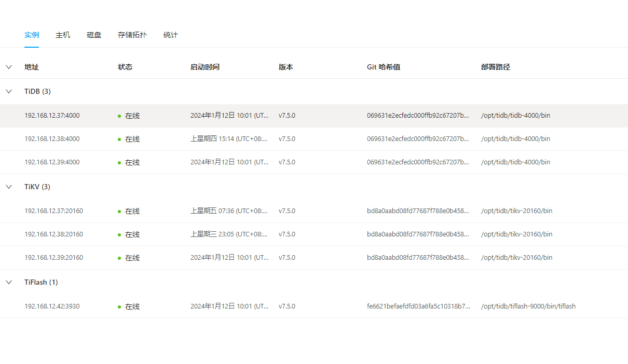Viewport: 628px width, 364px height.
Task: Click start time of 192.168.12.39:20160 row
Action: pos(229,258)
